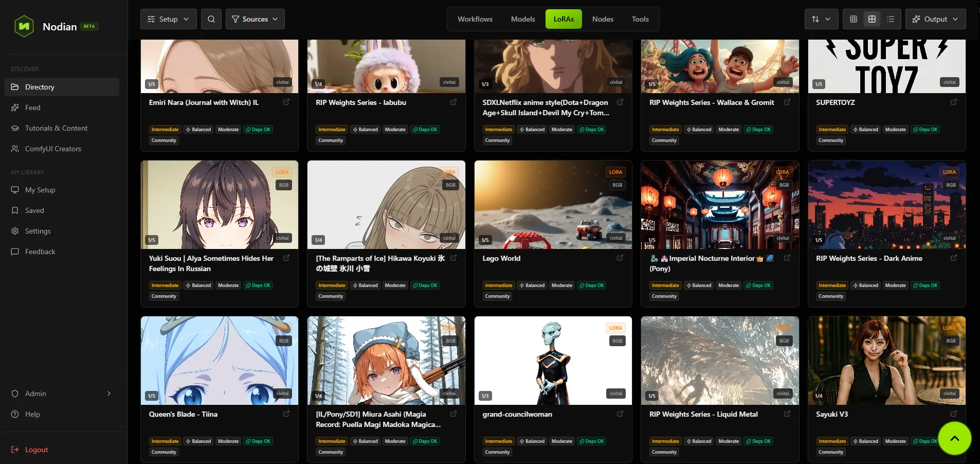Image resolution: width=980 pixels, height=464 pixels.
Task: Expand the Admin sidebar item
Action: tap(62, 394)
